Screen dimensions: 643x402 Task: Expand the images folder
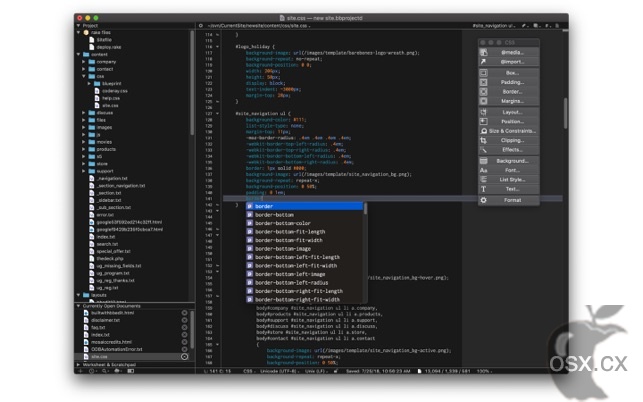[84, 128]
